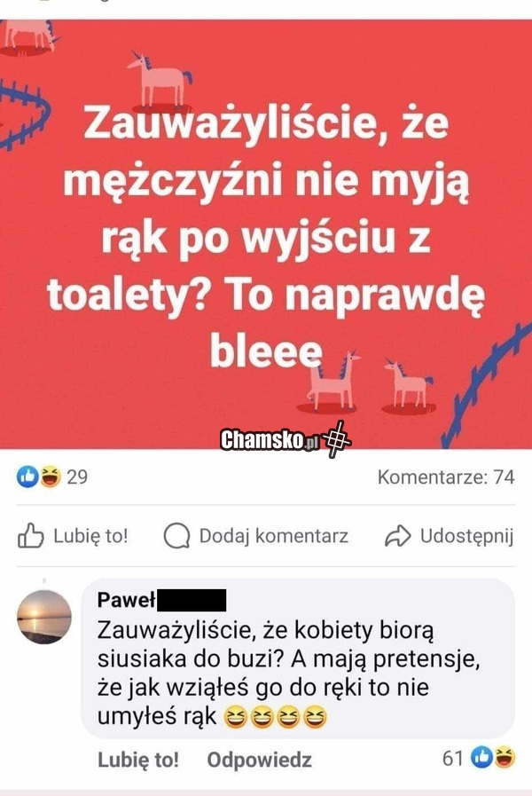Open the 'Komentarze: 74' comments list
This screenshot has height=796, width=532.
click(446, 477)
